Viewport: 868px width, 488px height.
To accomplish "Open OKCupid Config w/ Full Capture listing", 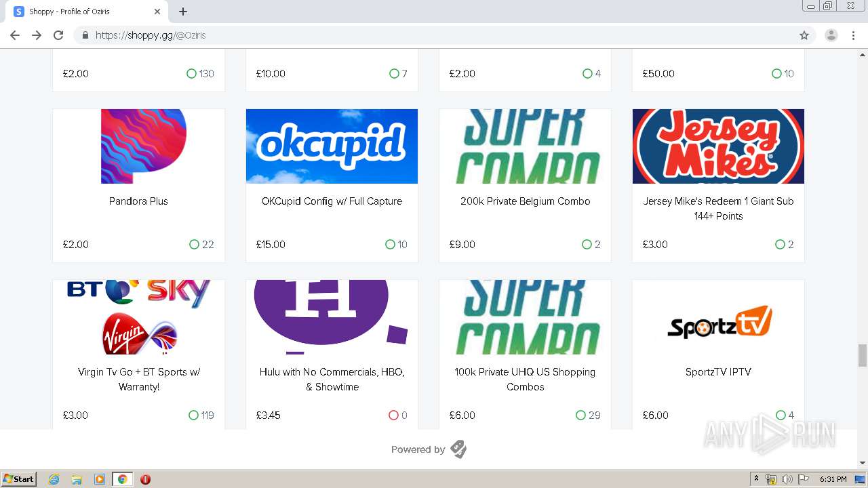I will coord(332,201).
